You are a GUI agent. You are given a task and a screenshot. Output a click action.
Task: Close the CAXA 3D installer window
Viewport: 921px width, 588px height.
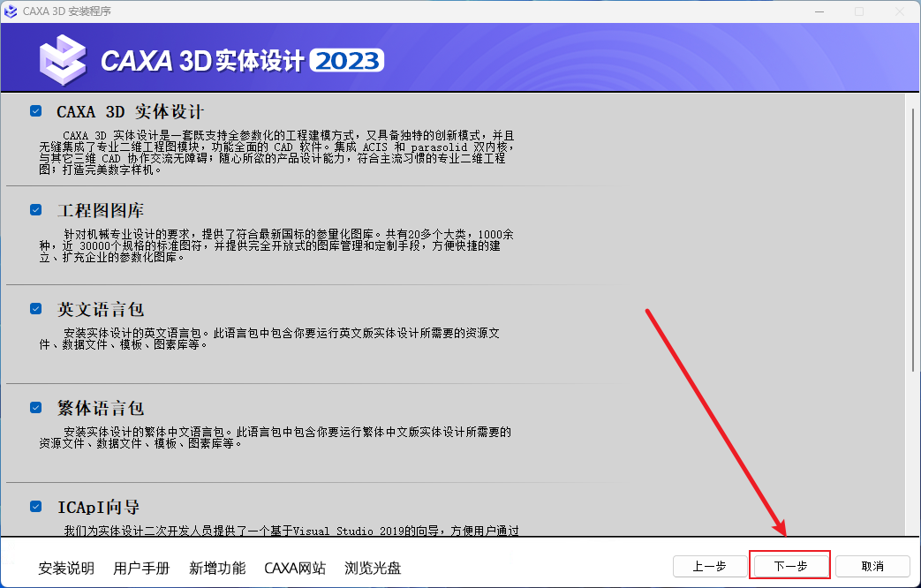[x=899, y=11]
